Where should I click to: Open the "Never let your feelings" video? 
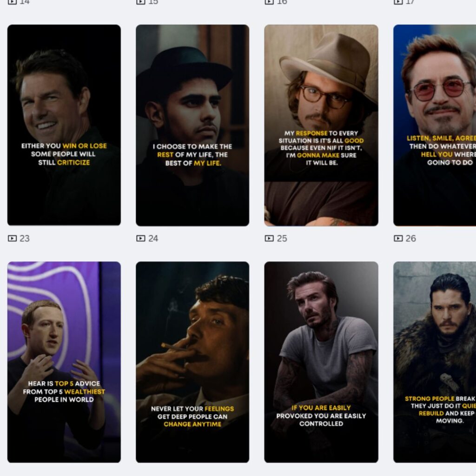pyautogui.click(x=192, y=362)
